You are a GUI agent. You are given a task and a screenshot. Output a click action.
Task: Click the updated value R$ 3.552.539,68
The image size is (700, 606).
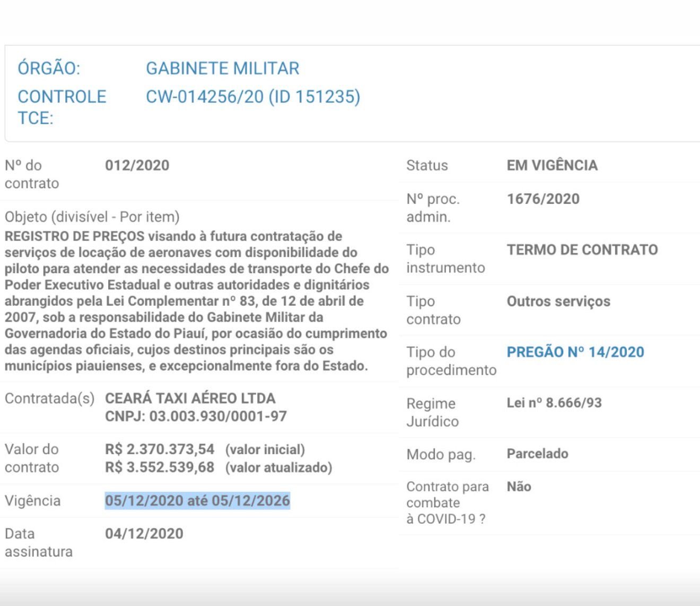[159, 468]
